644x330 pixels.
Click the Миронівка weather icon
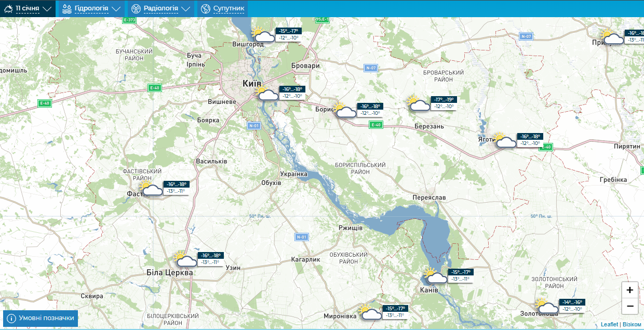click(x=370, y=312)
